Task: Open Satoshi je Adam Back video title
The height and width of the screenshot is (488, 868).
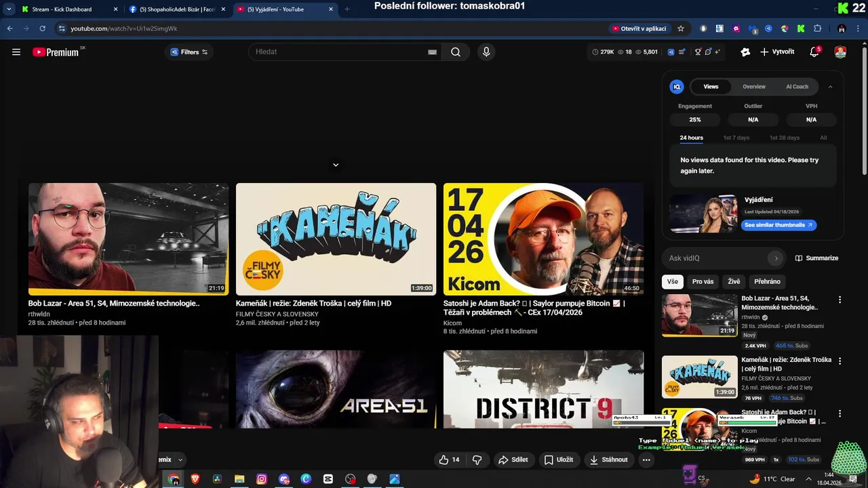Action: (x=534, y=308)
